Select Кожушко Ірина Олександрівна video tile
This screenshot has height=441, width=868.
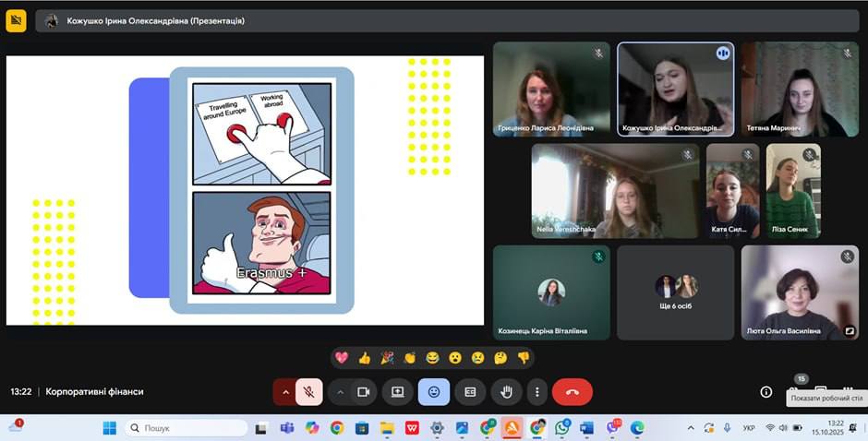coord(675,89)
